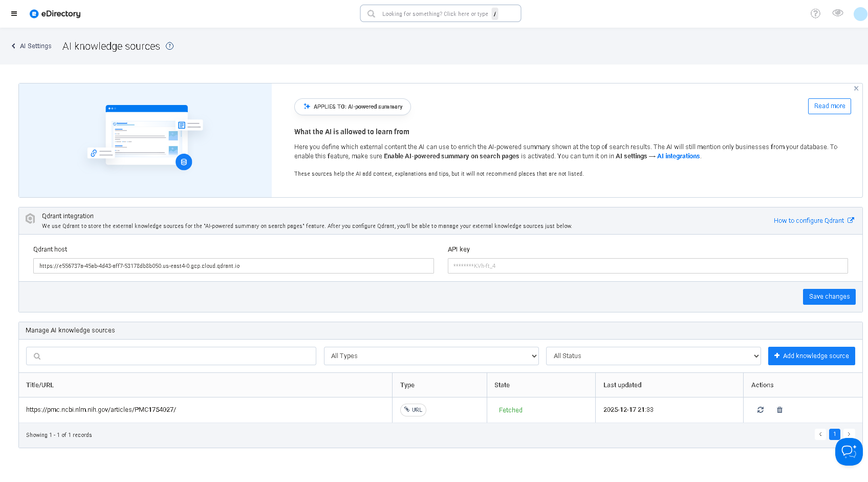
Task: Click the Last updated column header
Action: (622, 385)
